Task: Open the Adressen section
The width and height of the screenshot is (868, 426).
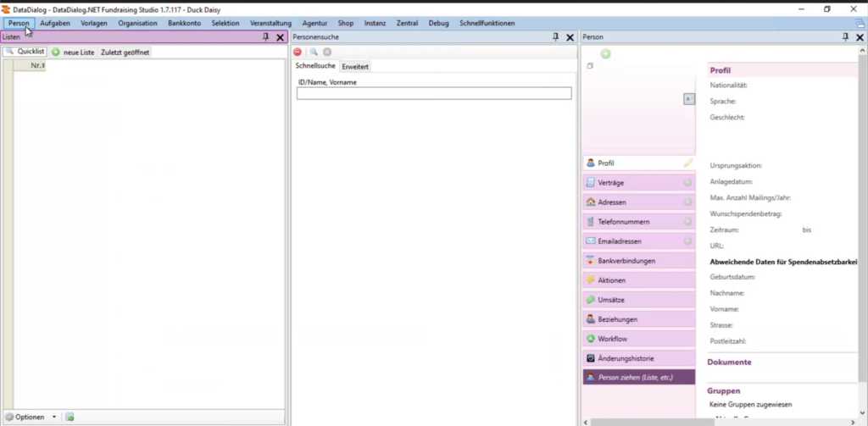Action: [639, 202]
